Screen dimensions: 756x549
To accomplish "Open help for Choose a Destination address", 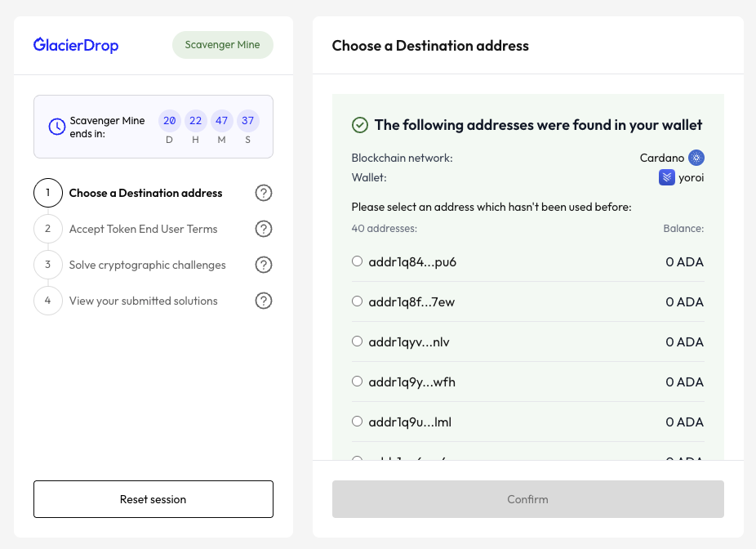I will tap(263, 194).
